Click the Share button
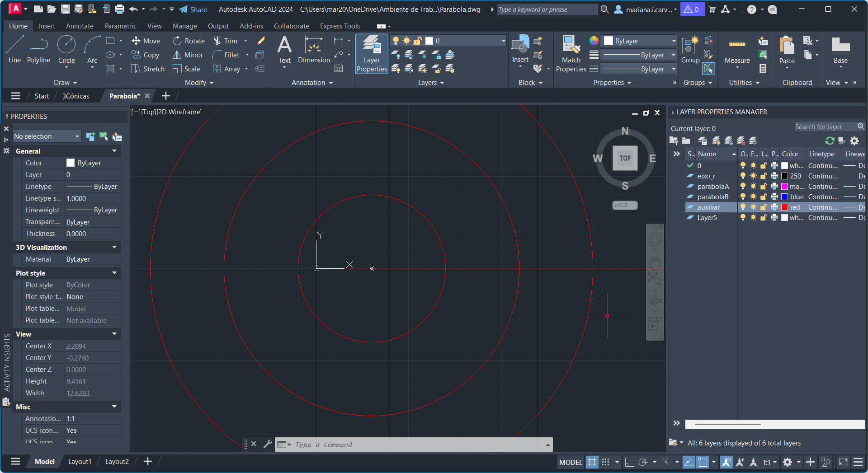This screenshot has width=868, height=473. pos(193,9)
